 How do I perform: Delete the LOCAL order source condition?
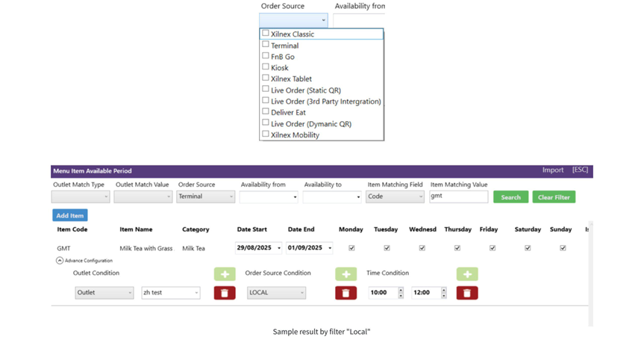click(346, 293)
